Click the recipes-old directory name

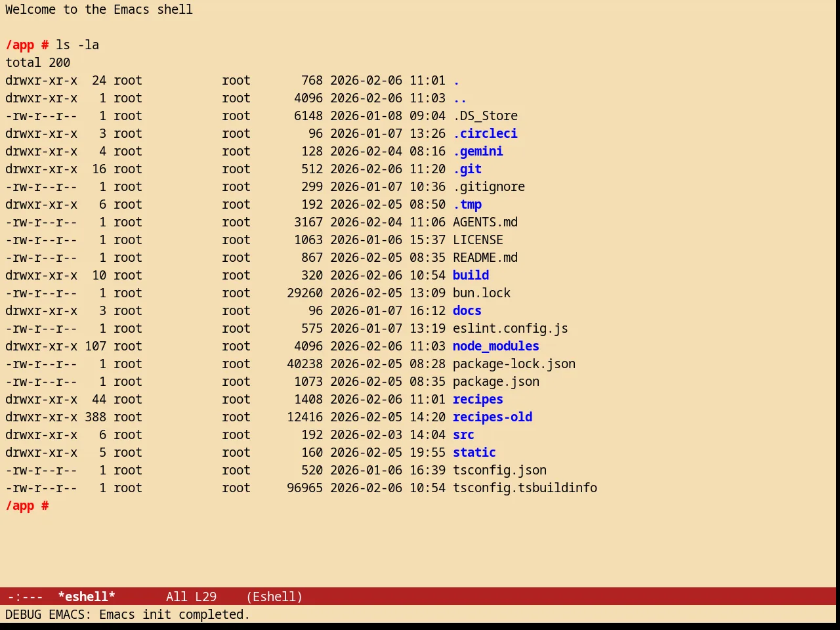(x=492, y=417)
